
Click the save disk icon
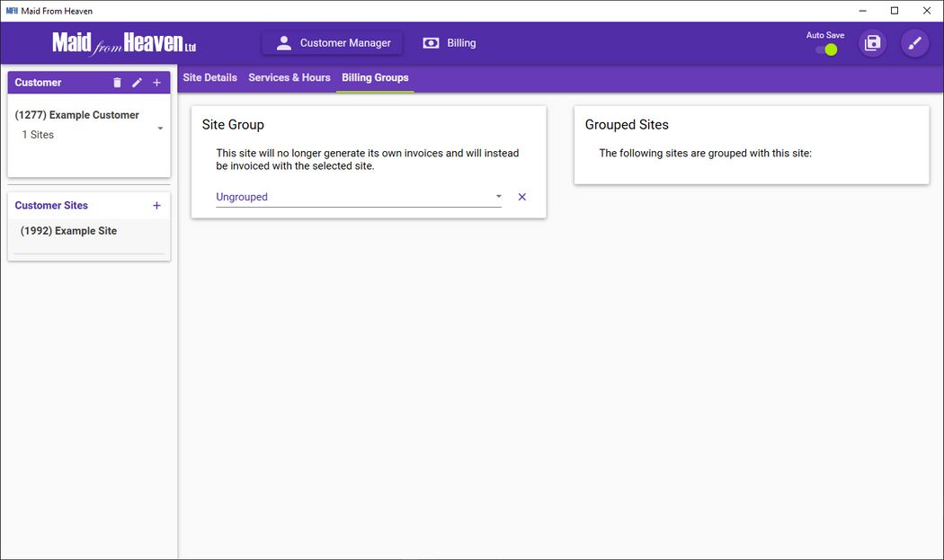pos(872,43)
